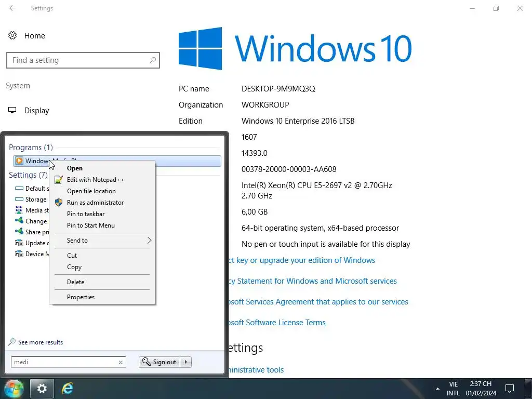
Task: Clear the medi search text with X
Action: (x=121, y=362)
